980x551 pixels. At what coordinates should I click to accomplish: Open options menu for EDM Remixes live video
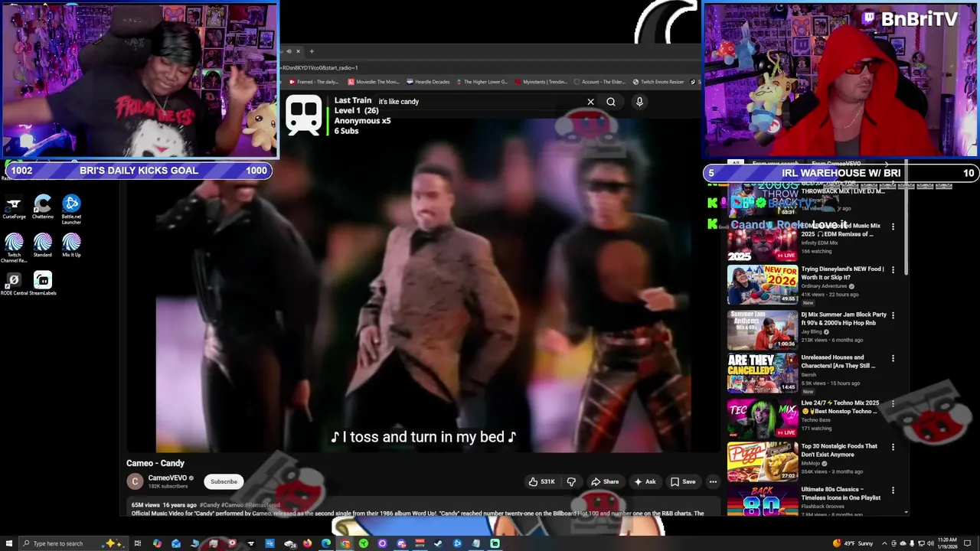893,227
